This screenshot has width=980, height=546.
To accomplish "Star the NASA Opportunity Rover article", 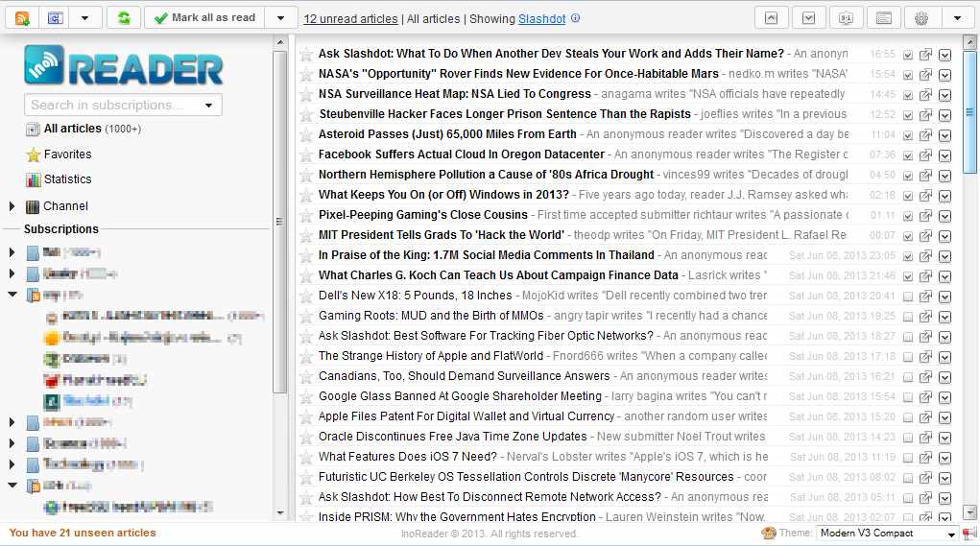I will (x=306, y=74).
